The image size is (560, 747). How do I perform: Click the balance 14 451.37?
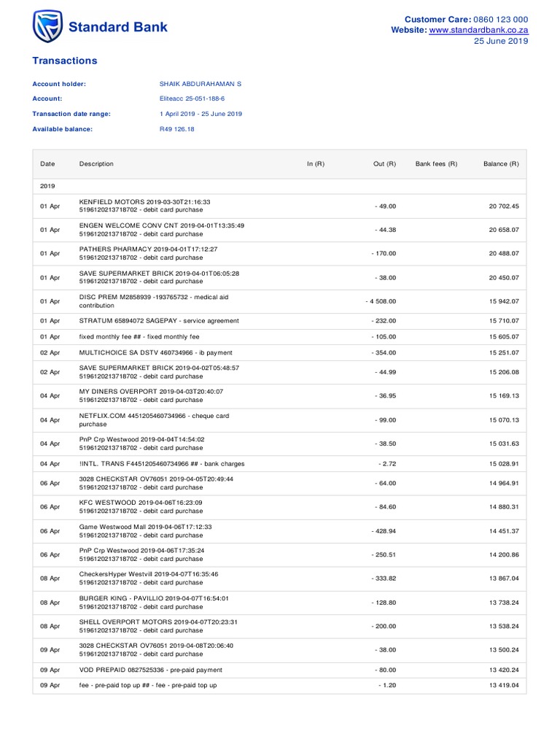[504, 531]
